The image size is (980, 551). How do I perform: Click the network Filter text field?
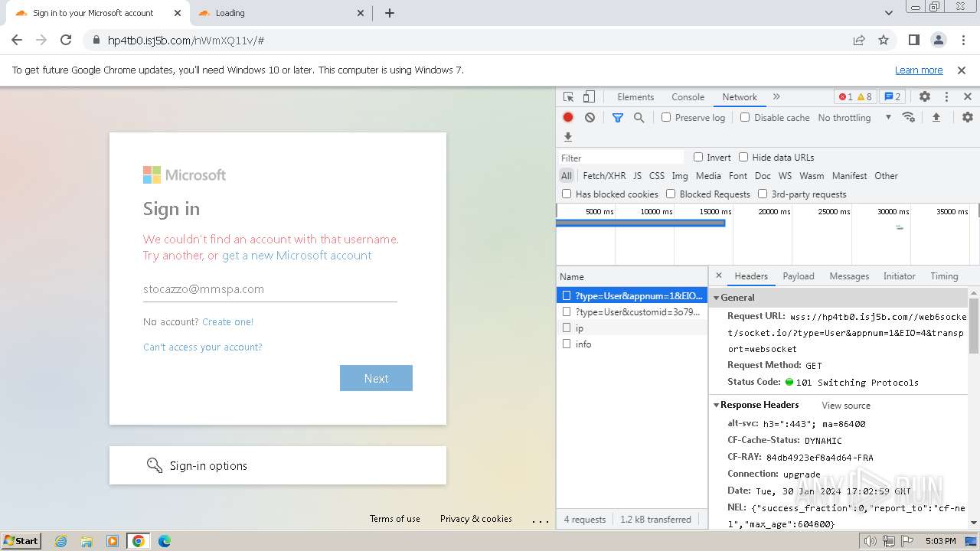click(621, 158)
